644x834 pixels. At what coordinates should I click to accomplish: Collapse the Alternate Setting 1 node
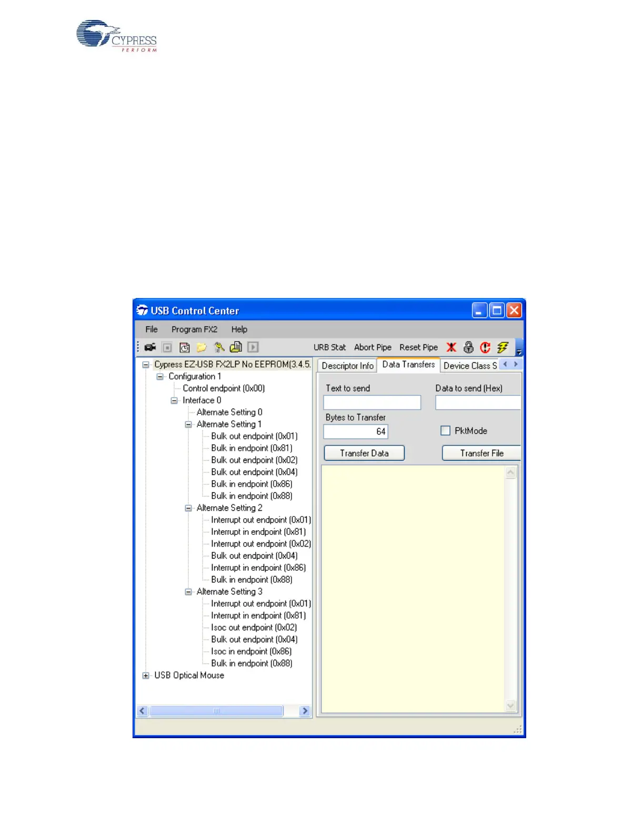(188, 424)
